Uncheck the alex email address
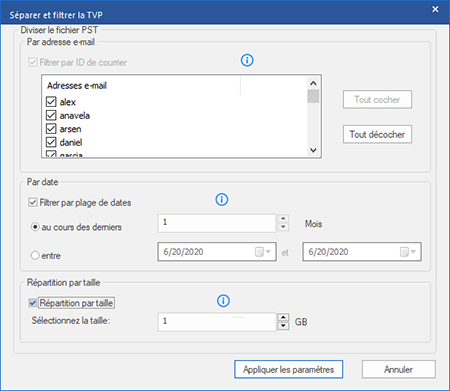The width and height of the screenshot is (450, 391). 51,102
